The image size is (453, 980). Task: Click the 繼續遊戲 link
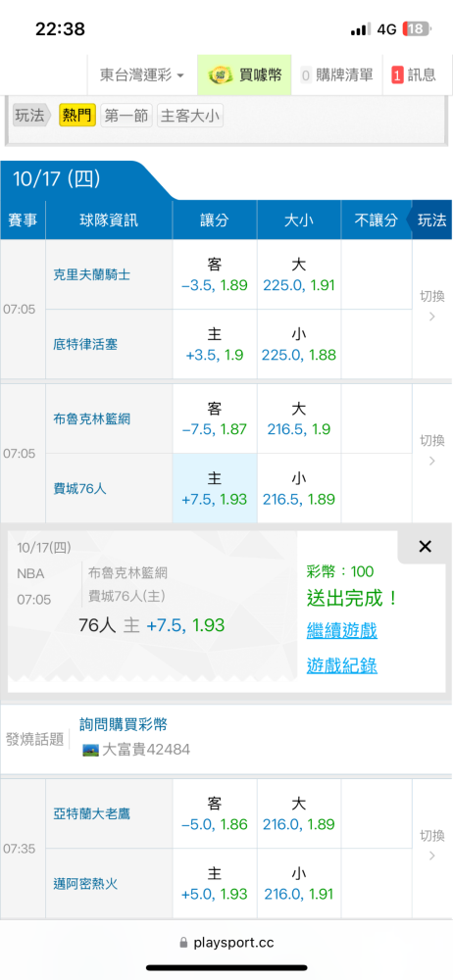coord(341,630)
